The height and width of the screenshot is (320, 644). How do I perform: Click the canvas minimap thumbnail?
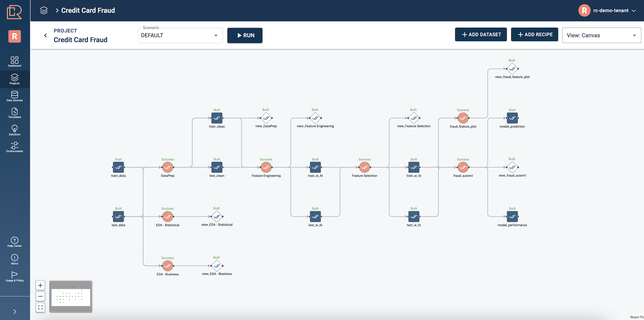point(71,297)
